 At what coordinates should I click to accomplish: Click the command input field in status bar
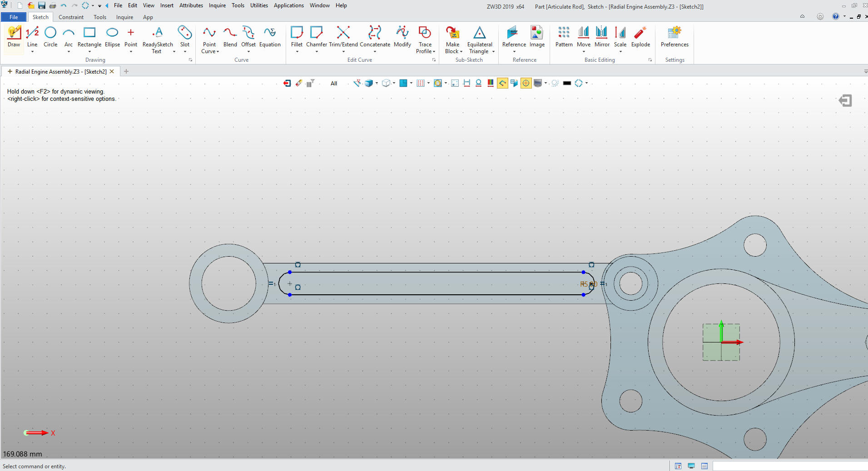point(789,466)
